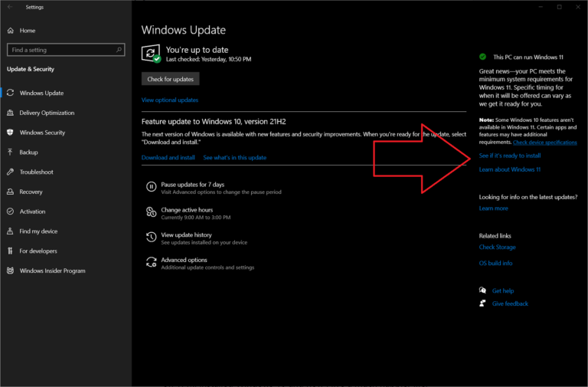This screenshot has width=588, height=387.
Task: Open Delivery Optimization settings
Action: (47, 113)
